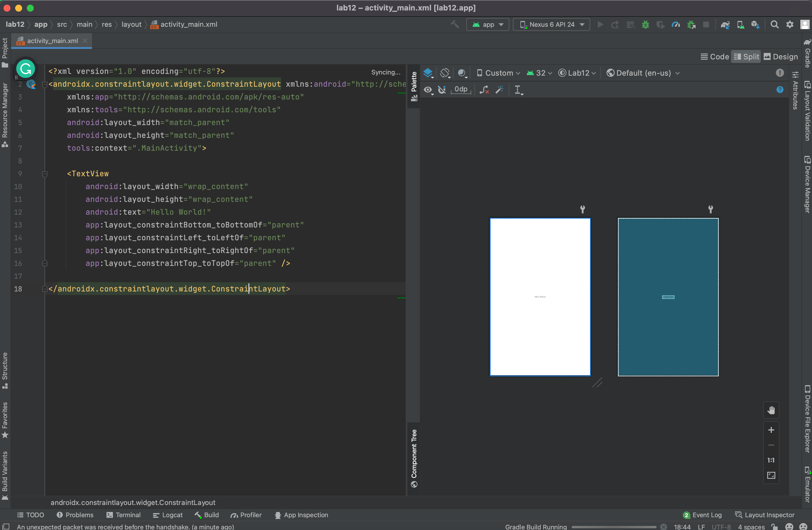Viewport: 812px width, 530px height.
Task: Select the white design preview surface
Action: [x=540, y=297]
